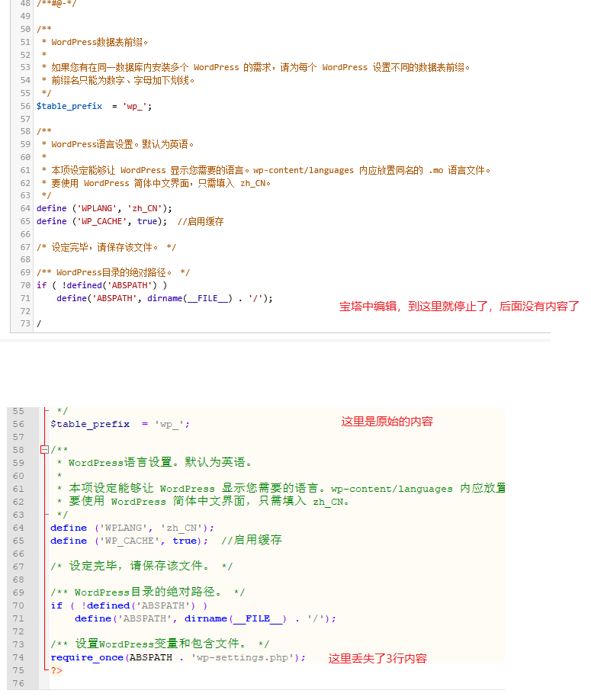This screenshot has height=700, width=591.
Task: Click the if !defined ABSPATH line in top editor
Action: [x=101, y=285]
